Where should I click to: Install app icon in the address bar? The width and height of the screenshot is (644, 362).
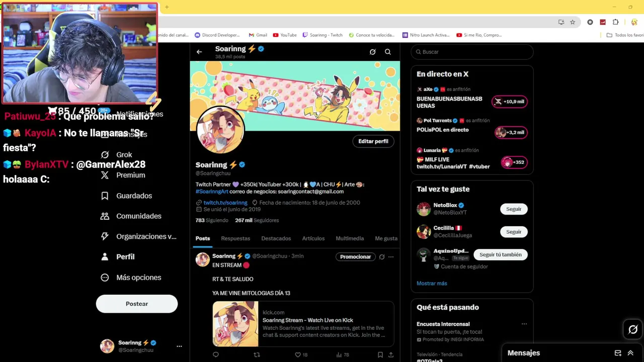pos(561,22)
